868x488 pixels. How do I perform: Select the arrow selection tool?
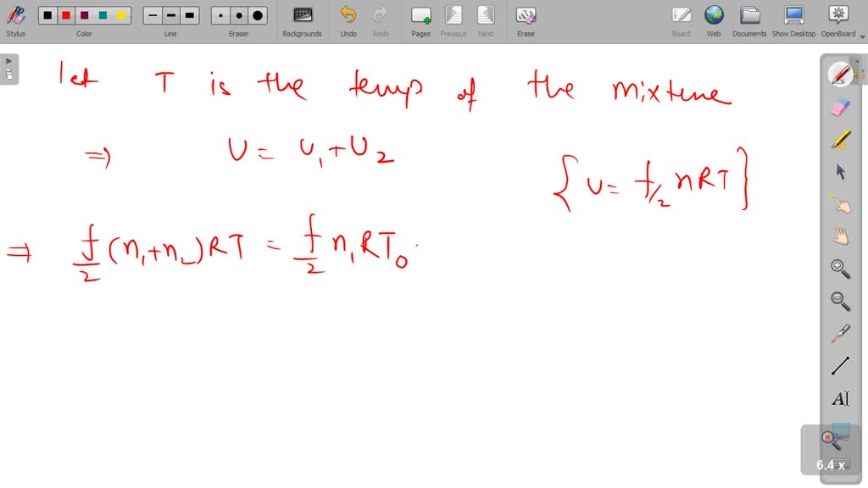pyautogui.click(x=839, y=172)
